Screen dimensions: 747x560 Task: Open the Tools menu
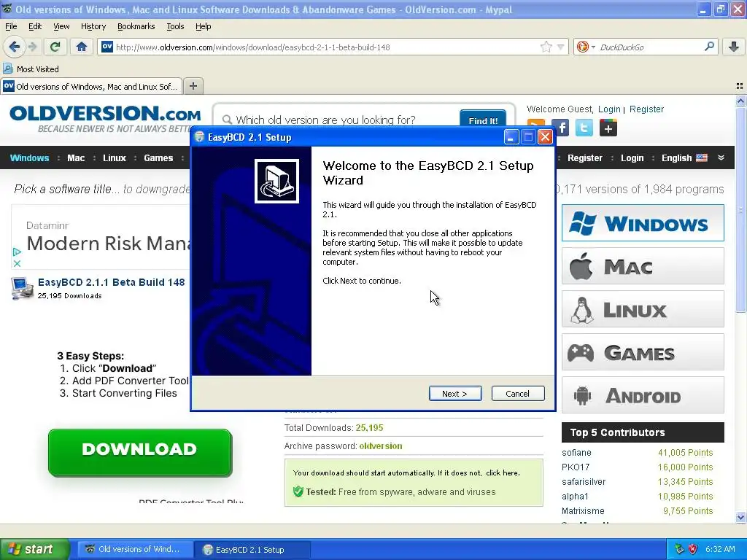(x=175, y=27)
